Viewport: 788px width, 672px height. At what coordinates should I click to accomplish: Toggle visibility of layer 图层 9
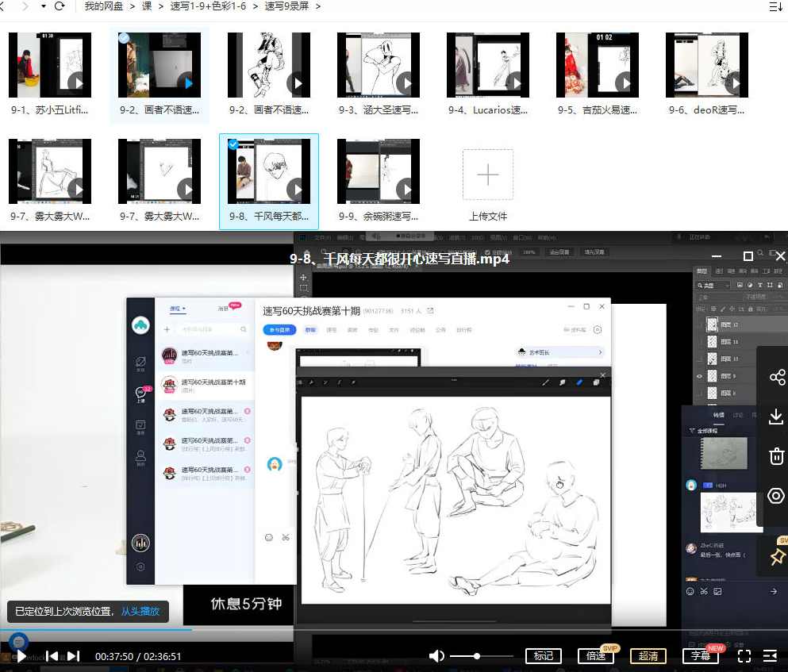point(699,375)
